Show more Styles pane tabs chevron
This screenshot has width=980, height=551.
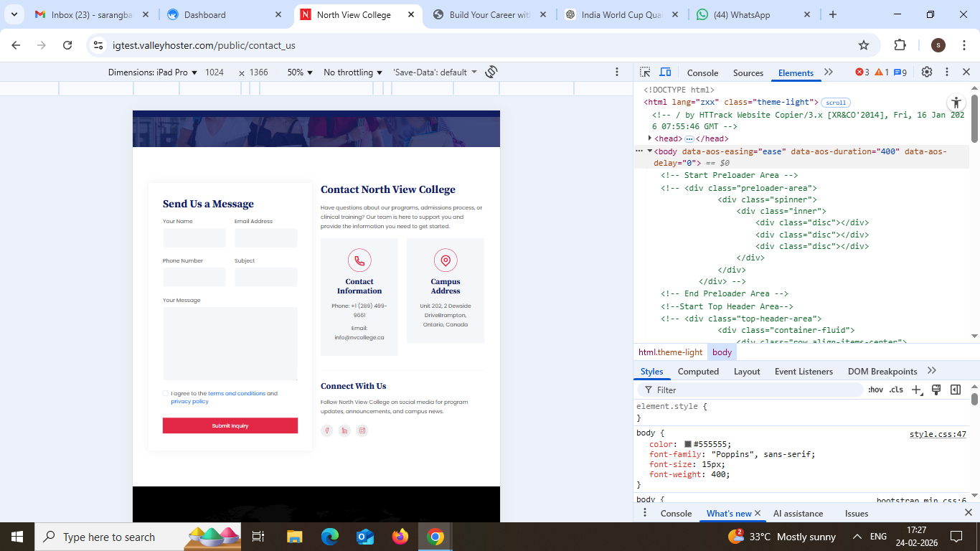(x=932, y=371)
